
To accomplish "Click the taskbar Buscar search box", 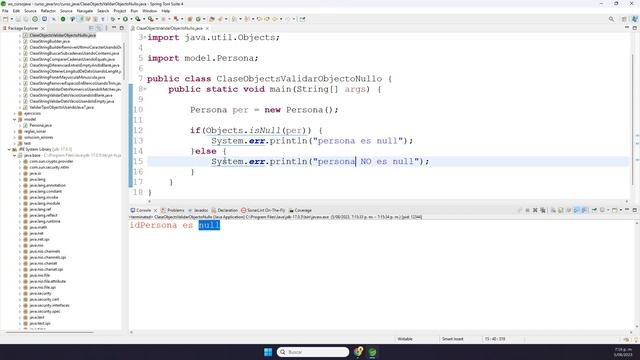I will click(x=313, y=352).
